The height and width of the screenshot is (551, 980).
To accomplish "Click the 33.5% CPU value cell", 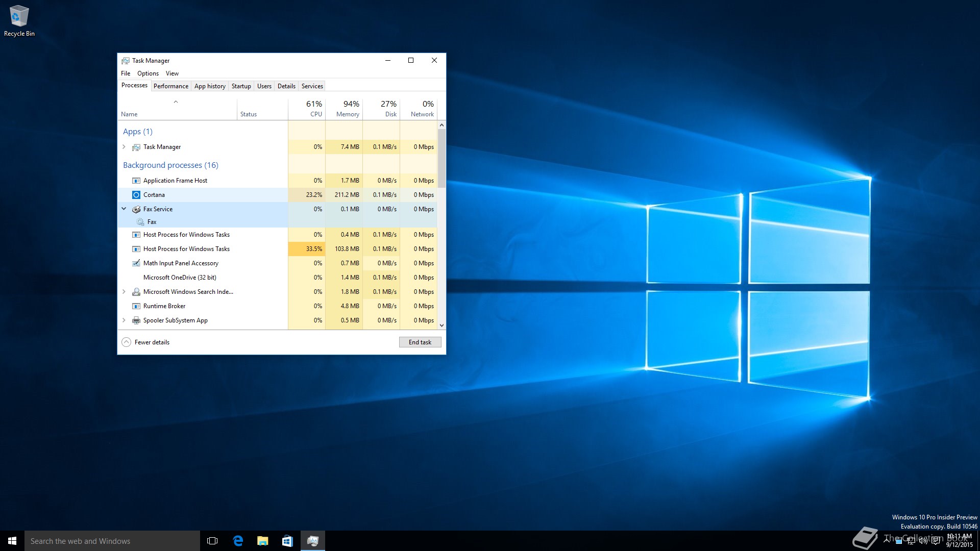I will [307, 249].
